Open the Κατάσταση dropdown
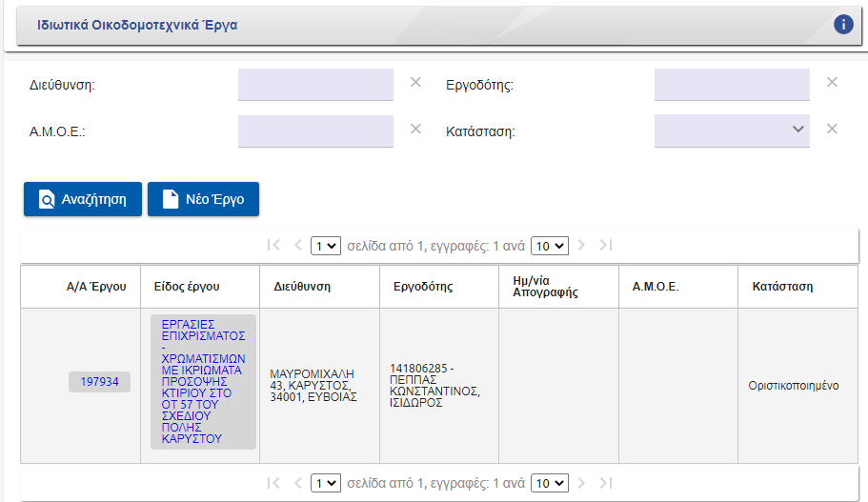Screen dimensions: 868x502 pyautogui.click(x=732, y=131)
